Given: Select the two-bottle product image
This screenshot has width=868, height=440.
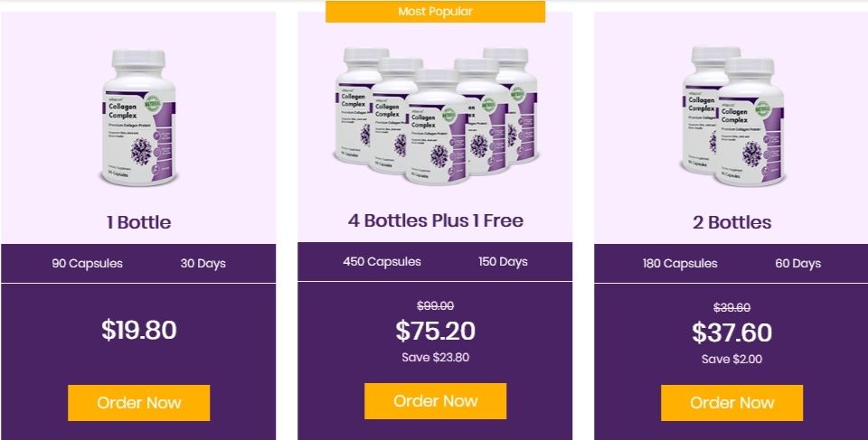Looking at the screenshot, I should coord(732,115).
